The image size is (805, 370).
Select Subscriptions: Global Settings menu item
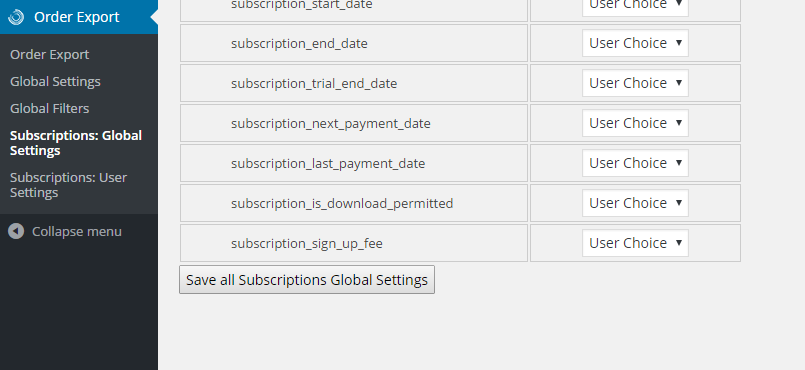point(76,143)
